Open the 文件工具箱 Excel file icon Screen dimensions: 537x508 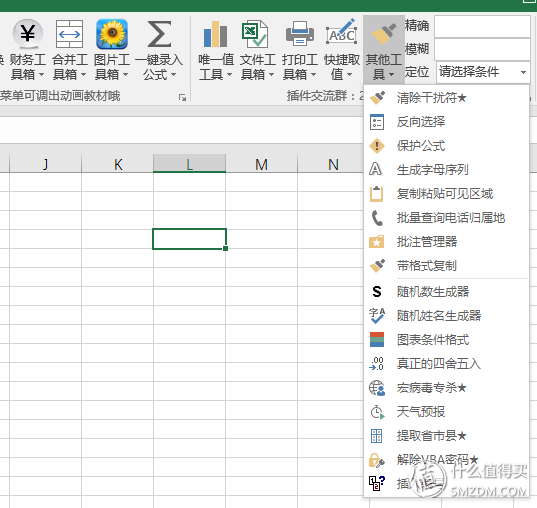[255, 34]
